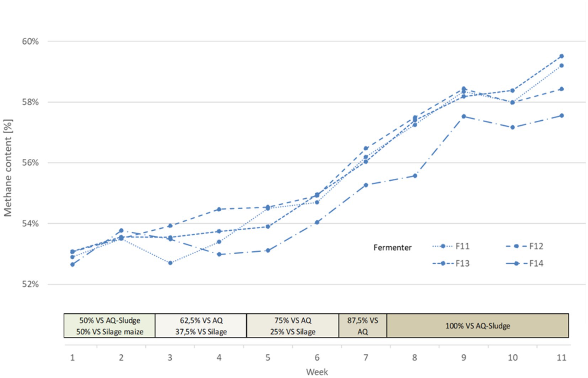
Task: Select week 8 on the x-axis
Action: (415, 357)
